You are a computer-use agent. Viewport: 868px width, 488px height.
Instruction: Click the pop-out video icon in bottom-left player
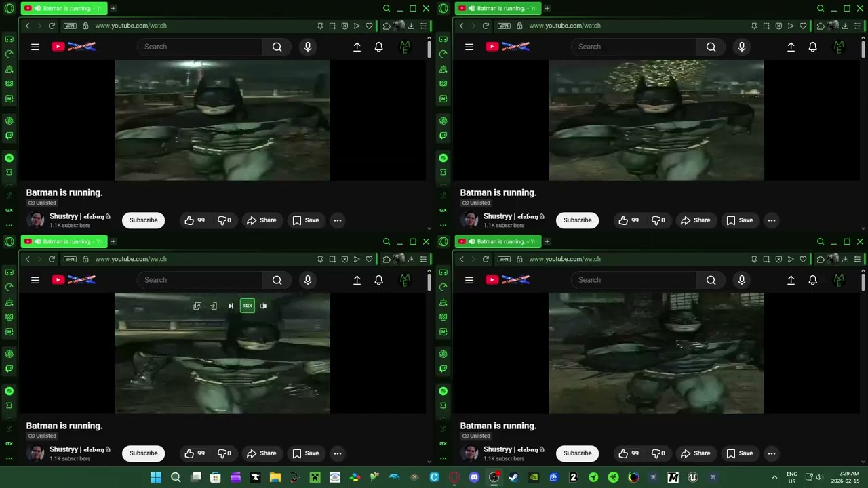[x=197, y=306]
